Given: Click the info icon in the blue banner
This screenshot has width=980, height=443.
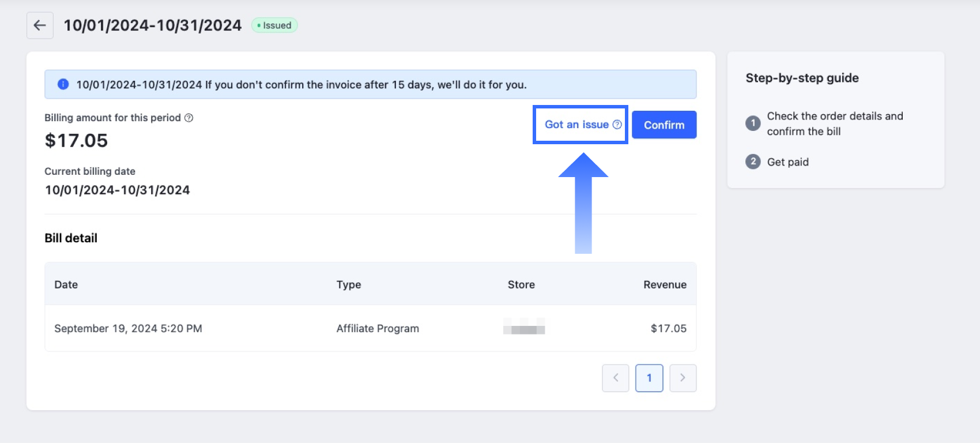Looking at the screenshot, I should pos(63,84).
